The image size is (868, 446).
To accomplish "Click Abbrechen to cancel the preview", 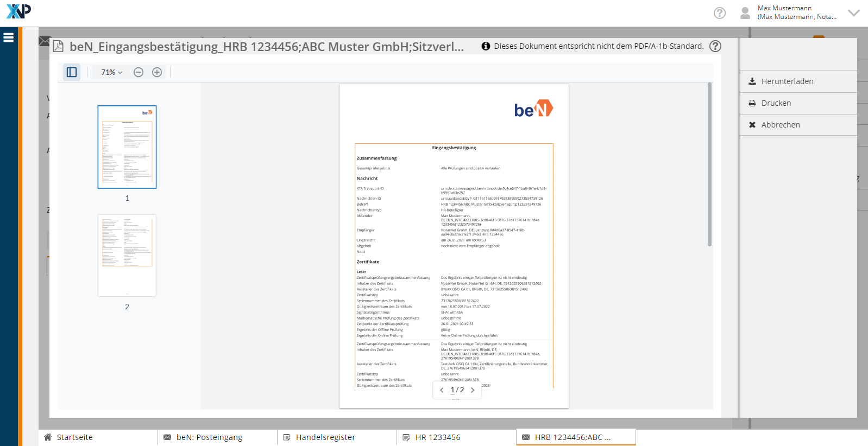I will point(798,125).
